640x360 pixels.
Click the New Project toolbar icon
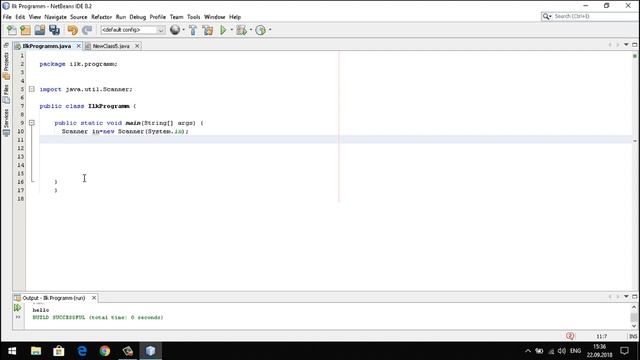click(x=25, y=30)
